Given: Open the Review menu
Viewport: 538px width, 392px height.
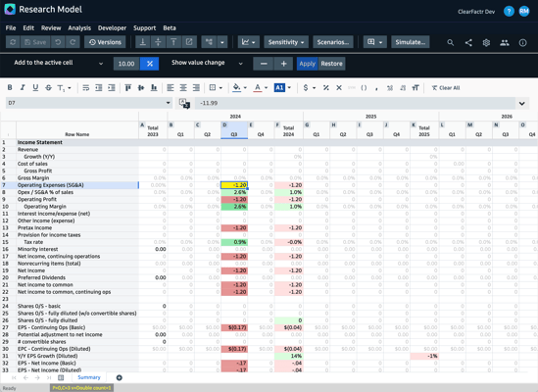Looking at the screenshot, I should (51, 28).
